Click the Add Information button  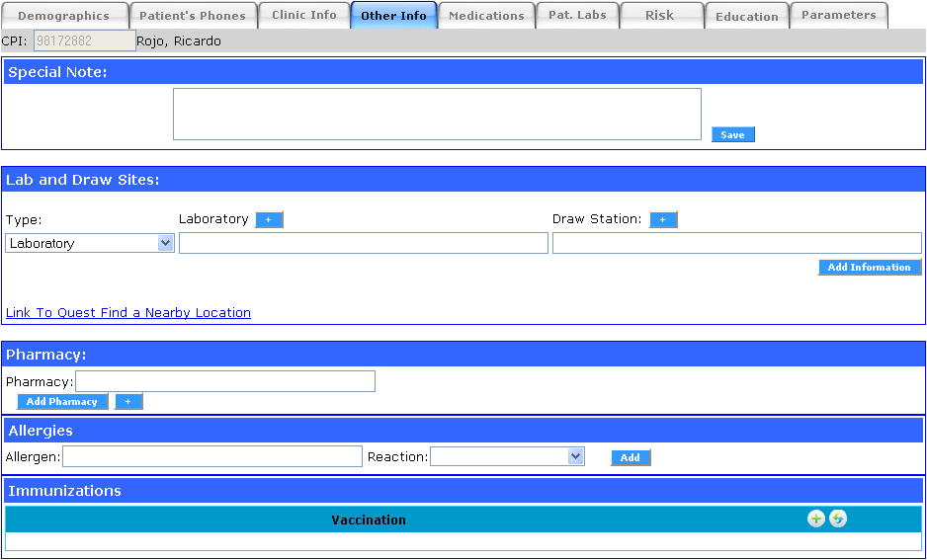click(869, 268)
